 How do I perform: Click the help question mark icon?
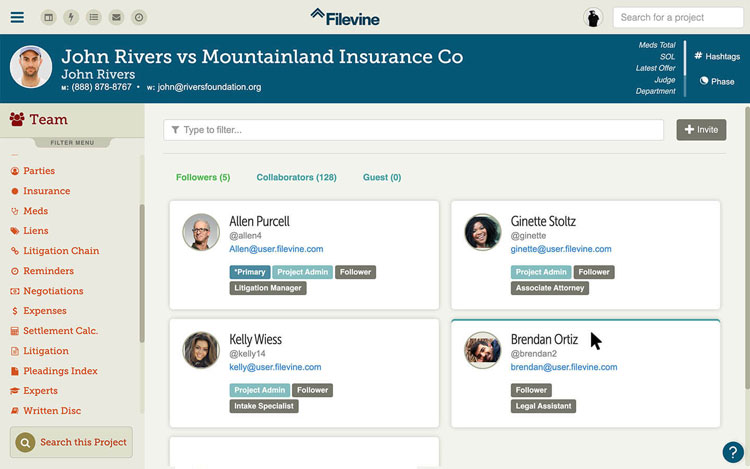click(x=733, y=452)
